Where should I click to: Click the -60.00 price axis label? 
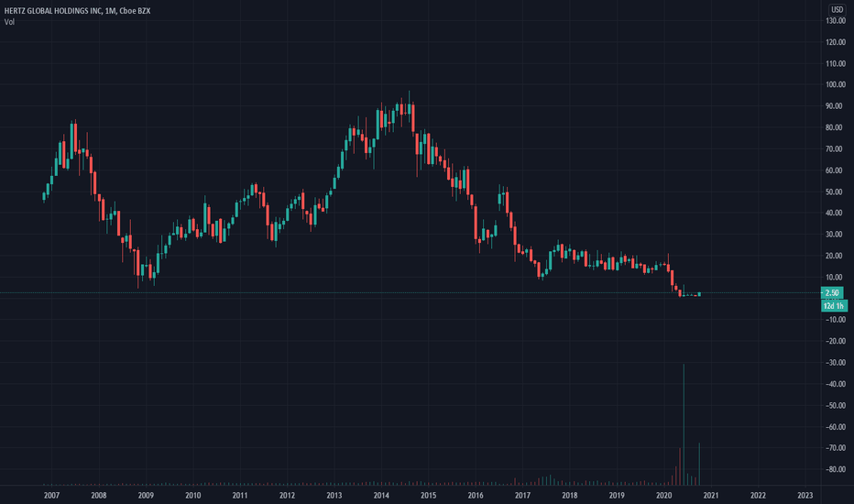pos(836,427)
